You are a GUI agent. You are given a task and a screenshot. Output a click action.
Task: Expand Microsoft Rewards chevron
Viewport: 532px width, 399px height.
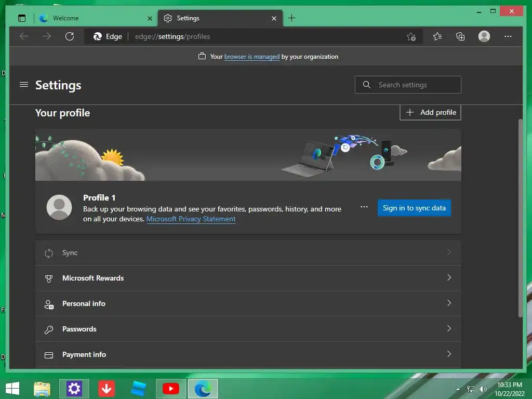pos(449,277)
